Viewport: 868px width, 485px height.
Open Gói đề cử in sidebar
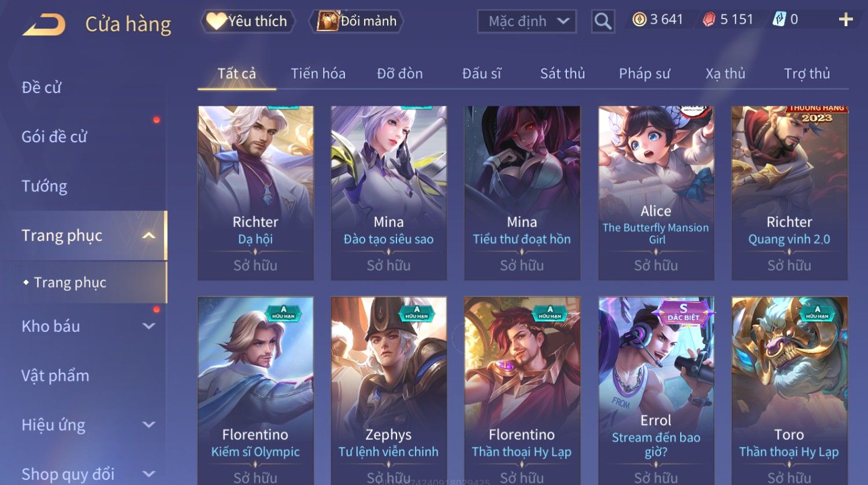click(54, 137)
